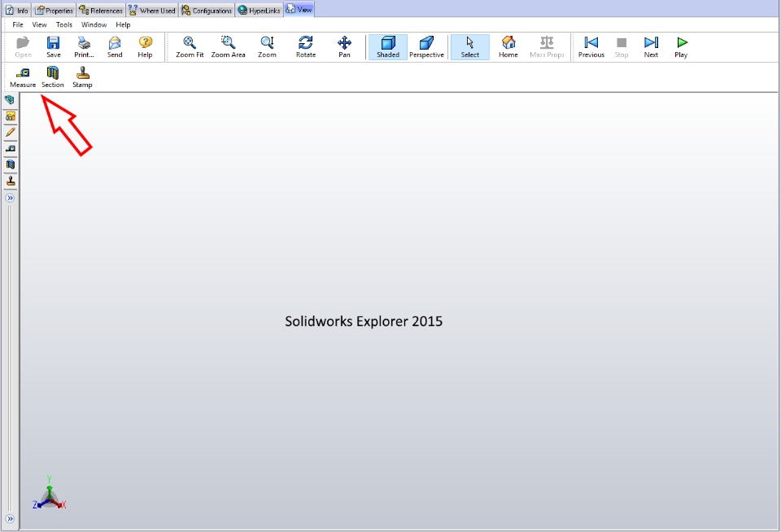Advance with the Next button
The height and width of the screenshot is (532, 781).
(x=651, y=47)
